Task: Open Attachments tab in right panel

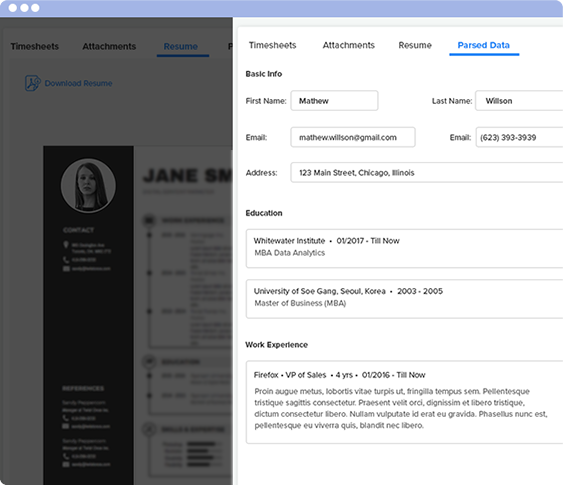Action: [x=348, y=45]
